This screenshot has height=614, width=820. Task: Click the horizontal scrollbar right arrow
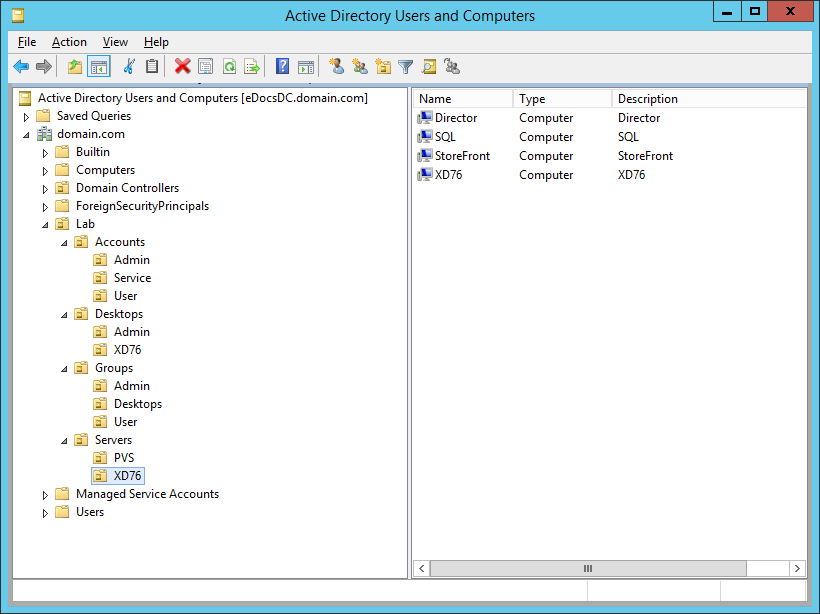click(797, 568)
